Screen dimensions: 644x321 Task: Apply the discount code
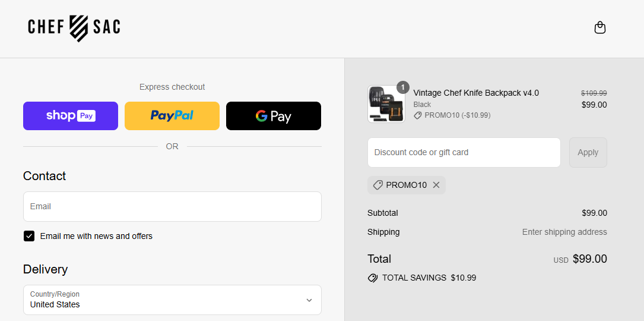(588, 152)
